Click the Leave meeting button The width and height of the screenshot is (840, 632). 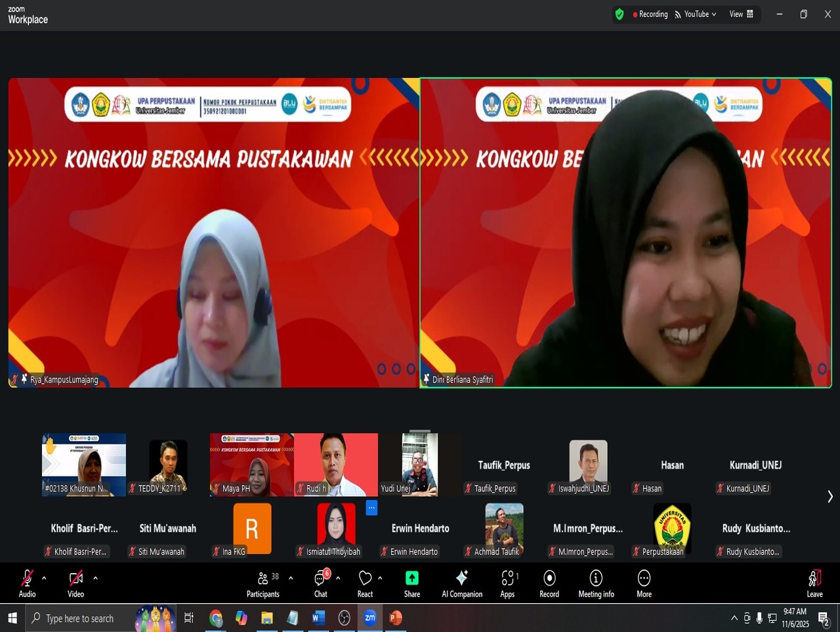tap(814, 583)
